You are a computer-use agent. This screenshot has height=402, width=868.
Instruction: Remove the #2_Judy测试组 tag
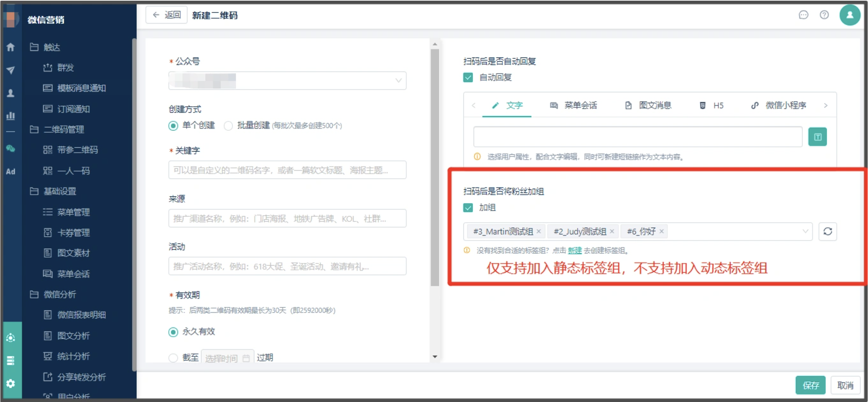tap(612, 232)
